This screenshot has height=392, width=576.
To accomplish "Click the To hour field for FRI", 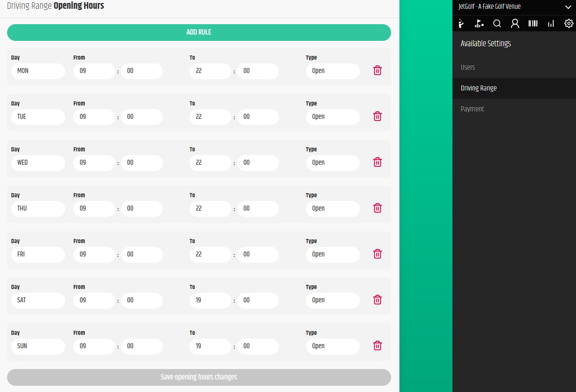I will (210, 254).
